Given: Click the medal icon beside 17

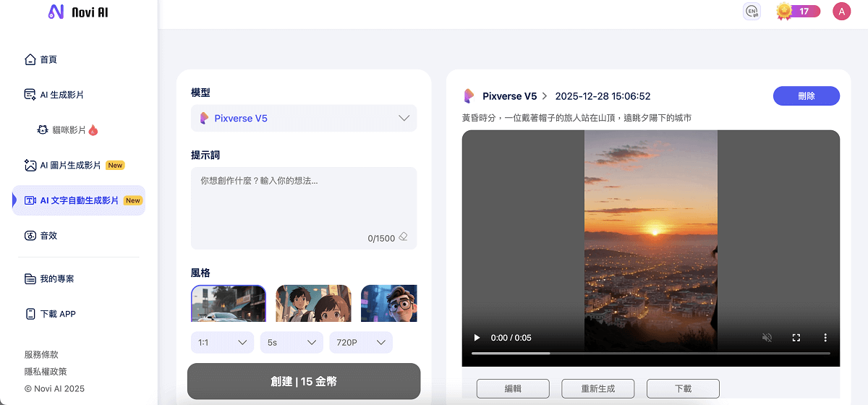Looking at the screenshot, I should point(785,12).
